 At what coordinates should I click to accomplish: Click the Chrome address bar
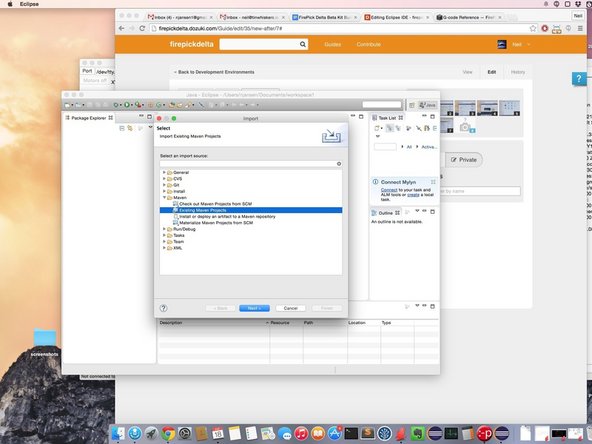(x=340, y=28)
